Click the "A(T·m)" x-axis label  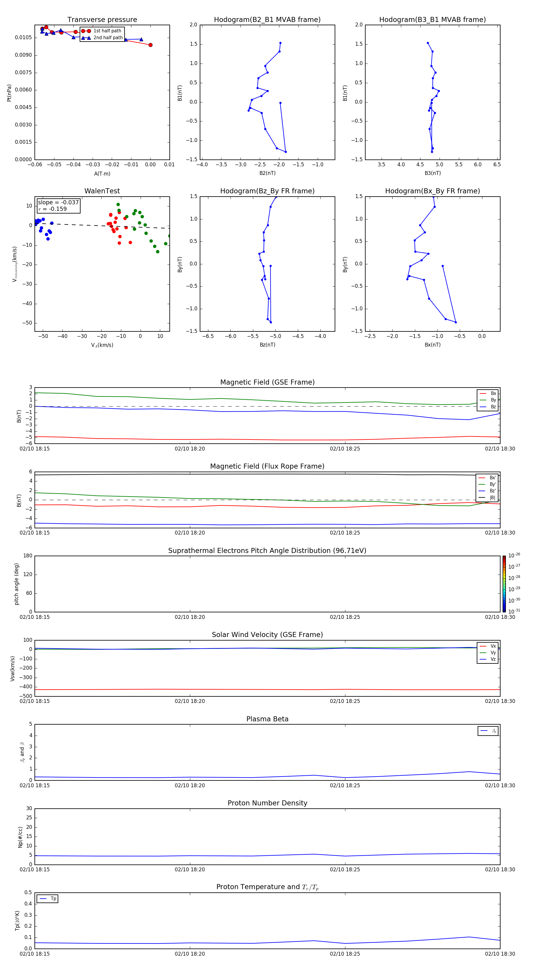pyautogui.click(x=102, y=173)
